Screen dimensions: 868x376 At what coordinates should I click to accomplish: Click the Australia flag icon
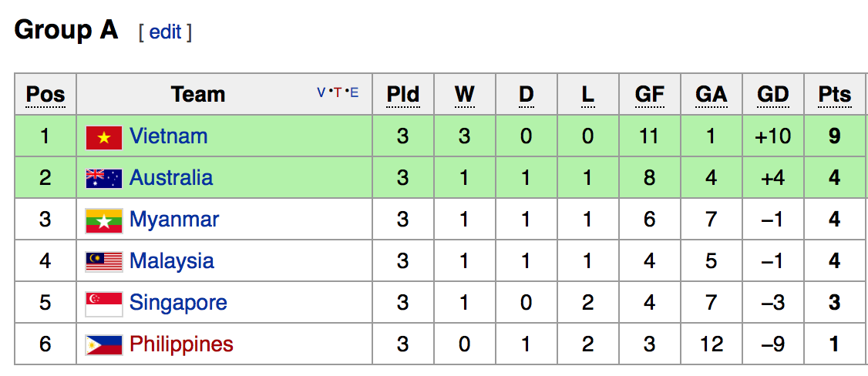tap(104, 179)
